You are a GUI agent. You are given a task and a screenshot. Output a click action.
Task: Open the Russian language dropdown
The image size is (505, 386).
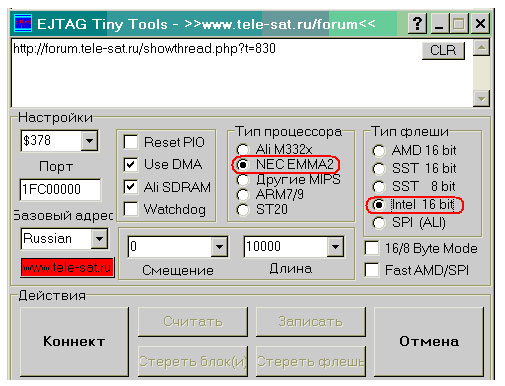(99, 239)
